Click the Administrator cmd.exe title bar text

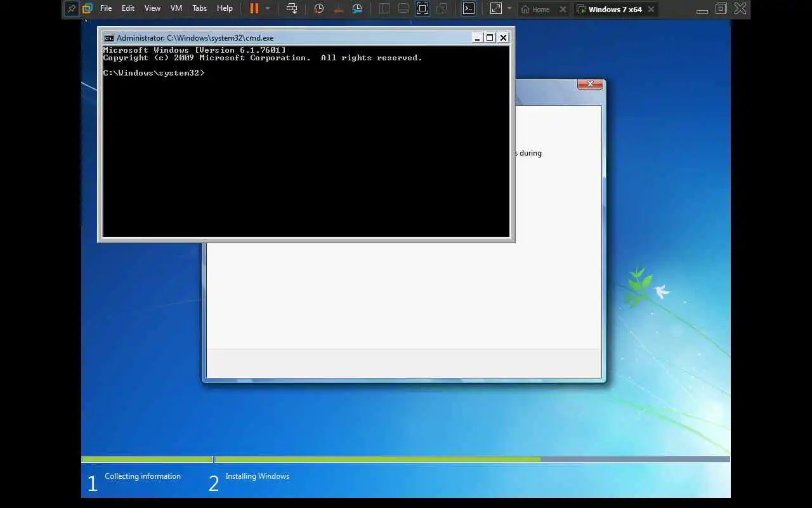pyautogui.click(x=195, y=38)
